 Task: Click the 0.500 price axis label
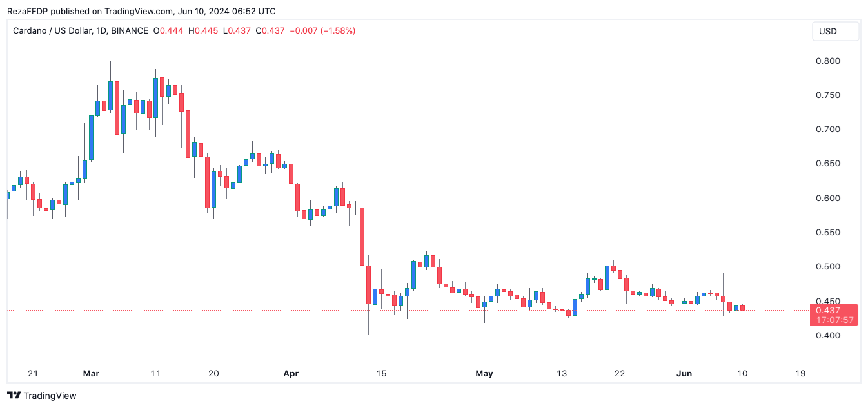coord(827,267)
